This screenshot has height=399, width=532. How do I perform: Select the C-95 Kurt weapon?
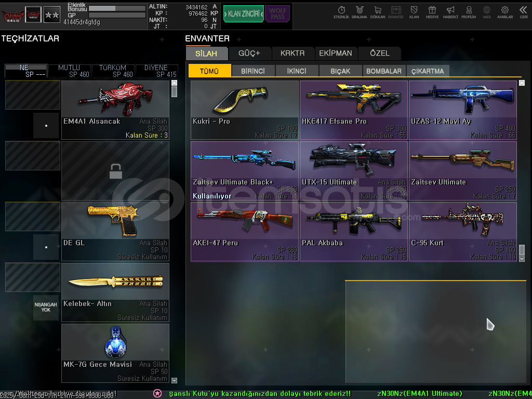[x=463, y=231]
